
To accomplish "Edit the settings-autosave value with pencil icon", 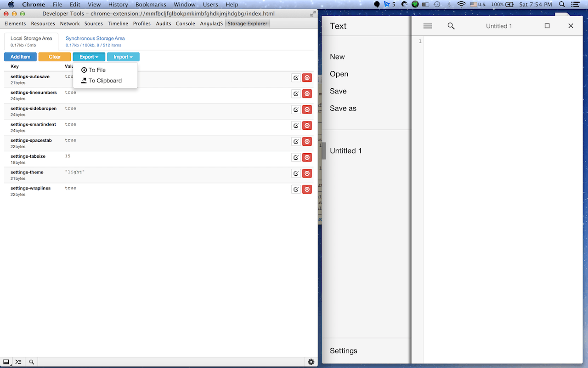I will [296, 77].
